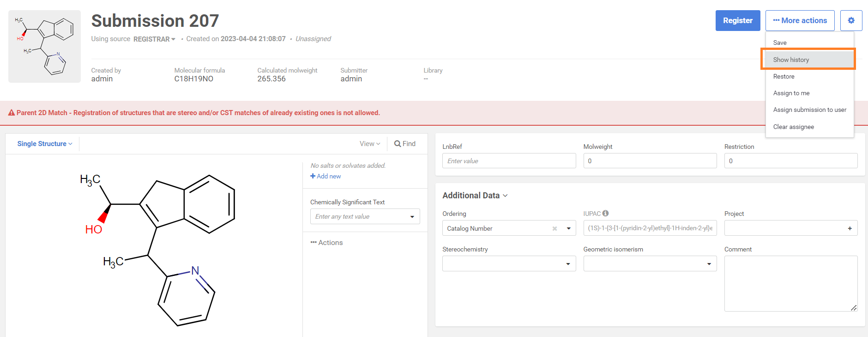Image resolution: width=868 pixels, height=337 pixels.
Task: Open the Geometric isomerism dropdown
Action: tap(650, 263)
